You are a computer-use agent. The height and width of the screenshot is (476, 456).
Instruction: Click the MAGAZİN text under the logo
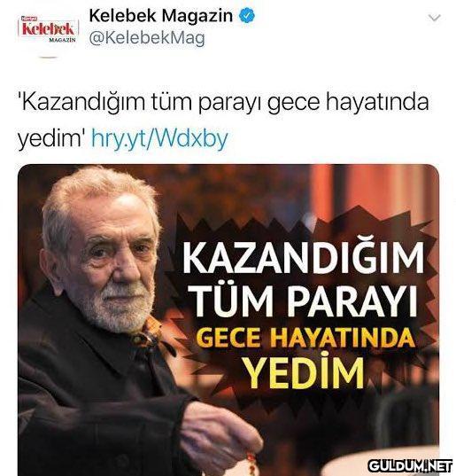[x=62, y=40]
